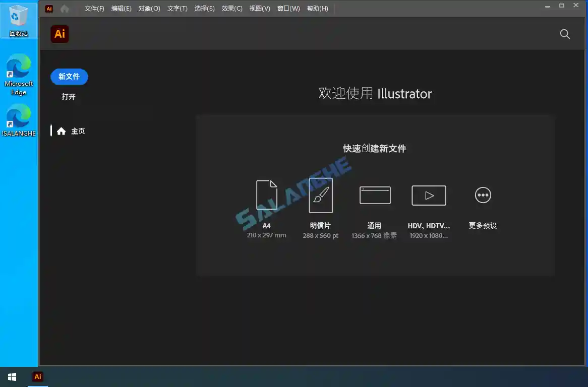Open the search with the magnifier icon

click(x=564, y=34)
